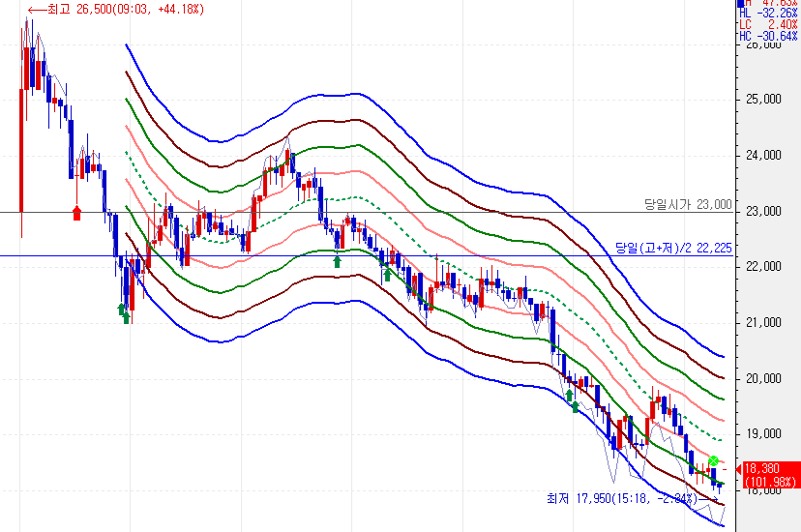The image size is (801, 532).
Task: Click the red up-arrow signal below the opening candles
Action: pos(77,211)
